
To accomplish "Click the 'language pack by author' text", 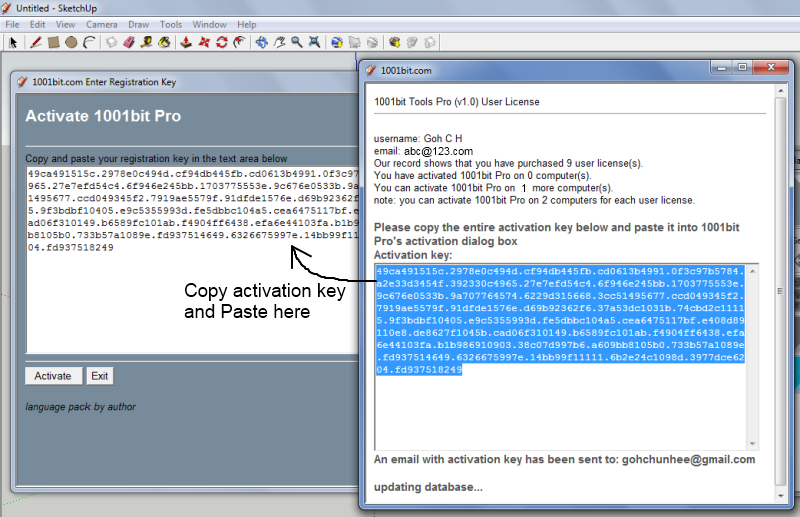I will (81, 407).
